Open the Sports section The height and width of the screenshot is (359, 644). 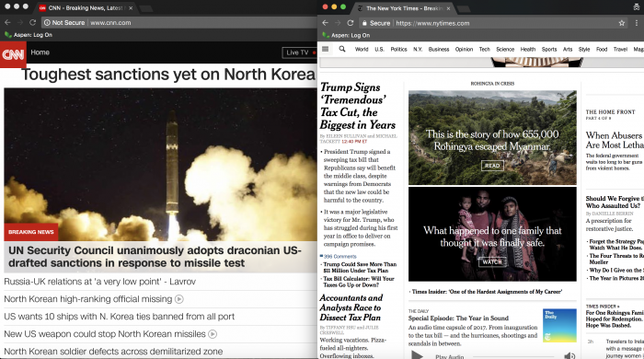pyautogui.click(x=549, y=50)
